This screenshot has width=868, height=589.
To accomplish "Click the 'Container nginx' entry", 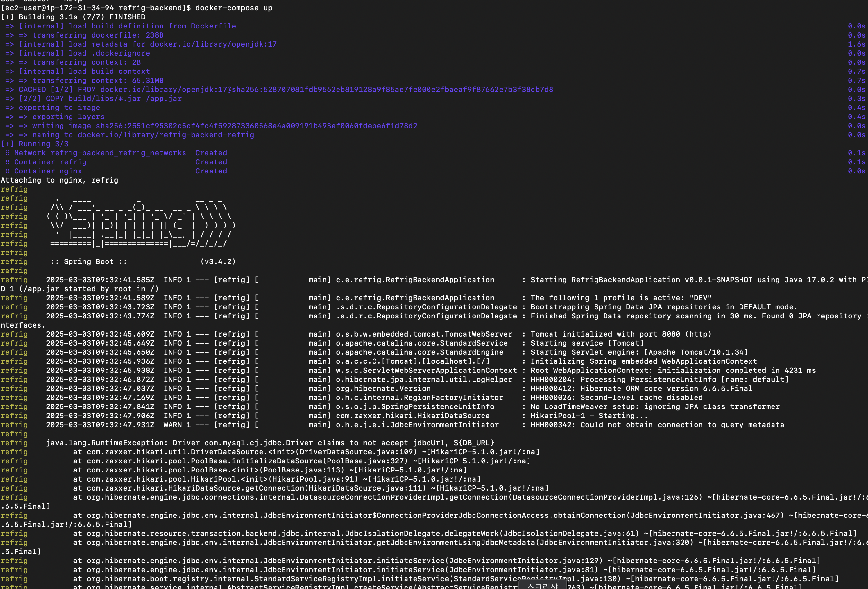I will tap(48, 171).
